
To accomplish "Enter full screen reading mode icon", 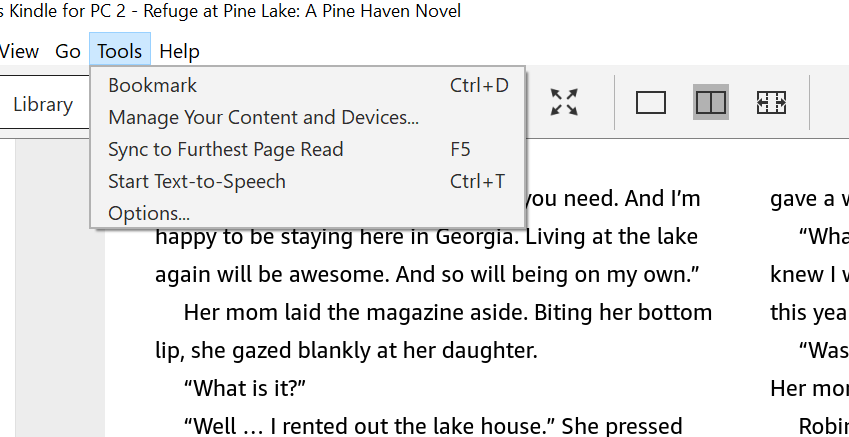I will point(564,102).
